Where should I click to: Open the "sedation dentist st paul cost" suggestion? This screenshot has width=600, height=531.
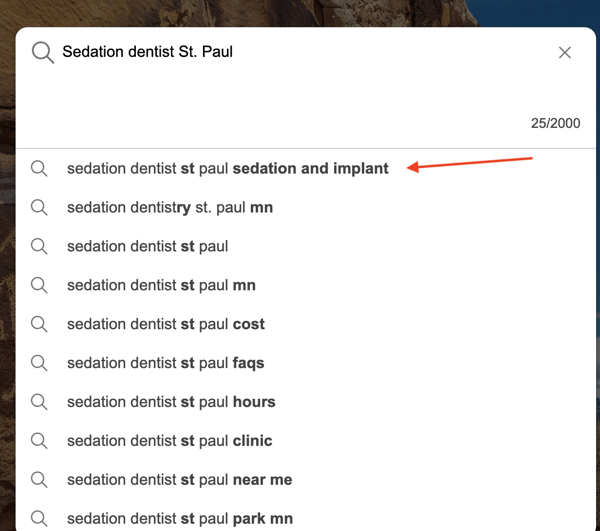click(x=165, y=325)
